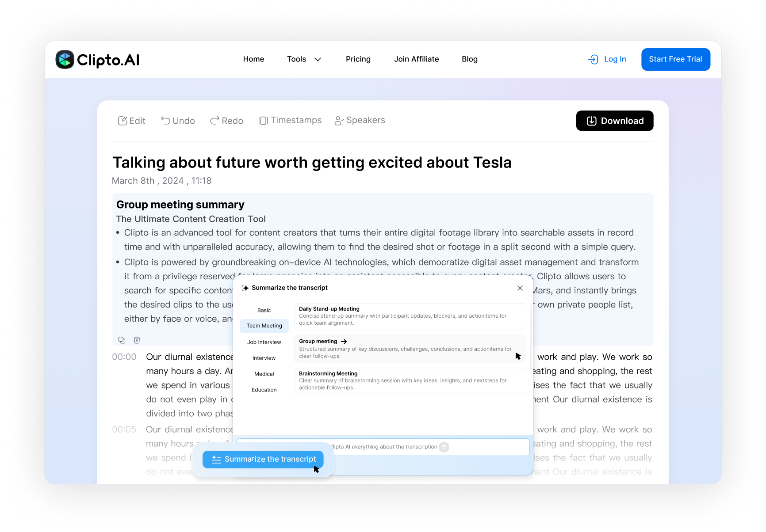Delete the summary with trash icon
Image resolution: width=766 pixels, height=532 pixels.
click(137, 340)
